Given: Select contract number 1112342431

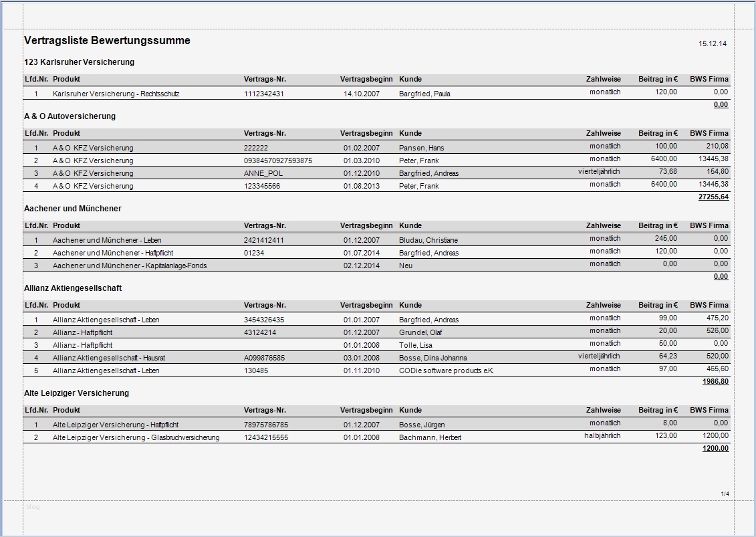Looking at the screenshot, I should (x=264, y=94).
